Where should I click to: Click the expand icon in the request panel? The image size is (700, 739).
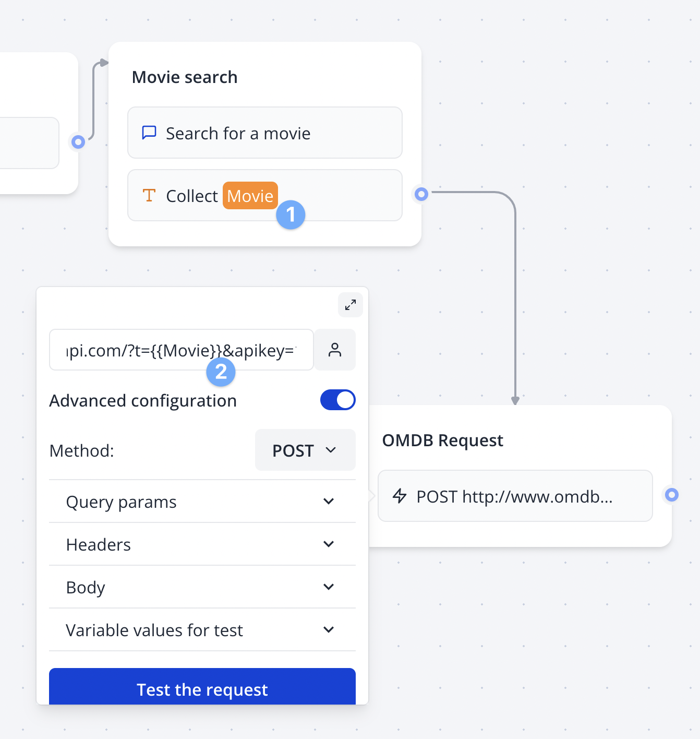351,304
